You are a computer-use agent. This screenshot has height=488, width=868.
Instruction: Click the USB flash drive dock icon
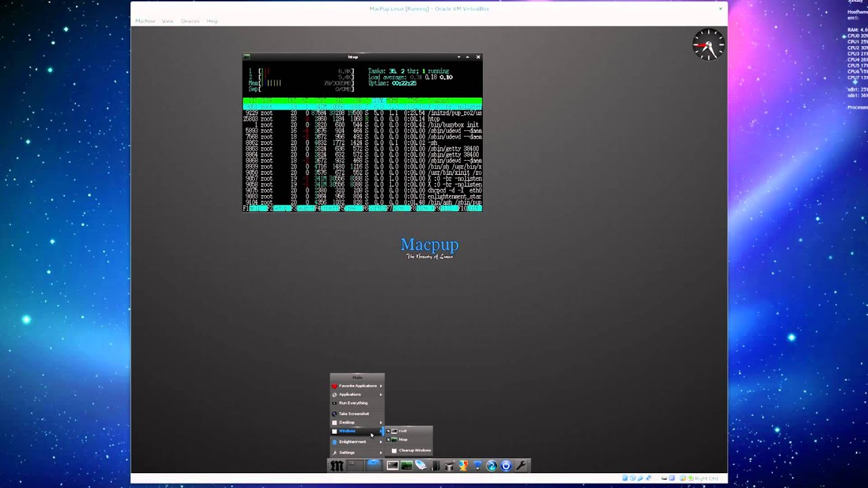click(x=420, y=466)
